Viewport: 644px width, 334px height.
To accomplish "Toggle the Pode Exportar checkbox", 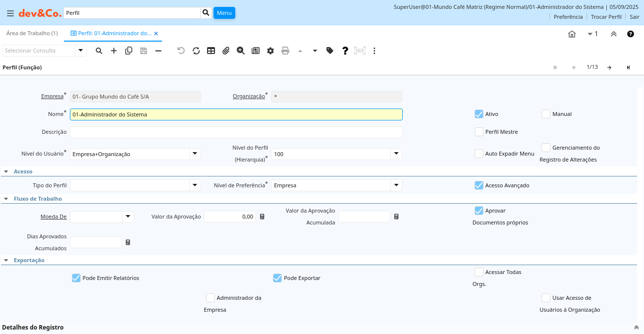I will [x=277, y=278].
